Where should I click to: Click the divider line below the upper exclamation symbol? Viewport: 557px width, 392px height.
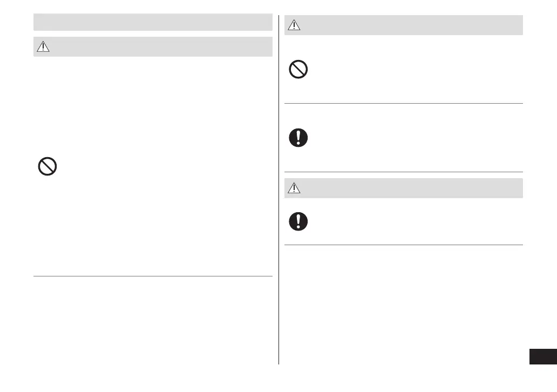tap(403, 172)
